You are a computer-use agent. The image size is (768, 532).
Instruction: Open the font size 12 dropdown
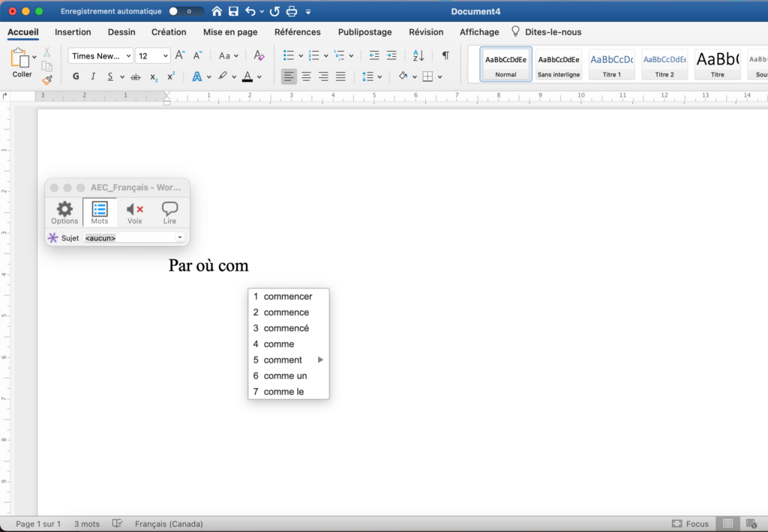pyautogui.click(x=165, y=56)
